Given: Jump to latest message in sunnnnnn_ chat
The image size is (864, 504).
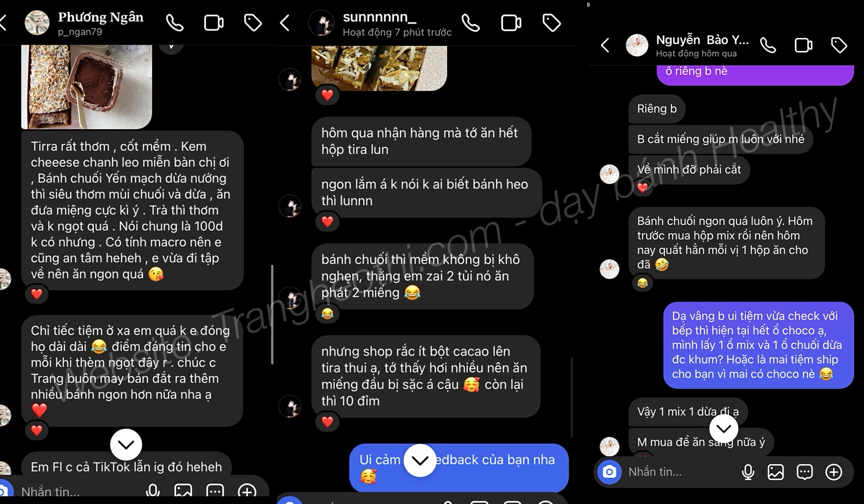Looking at the screenshot, I should point(420,460).
